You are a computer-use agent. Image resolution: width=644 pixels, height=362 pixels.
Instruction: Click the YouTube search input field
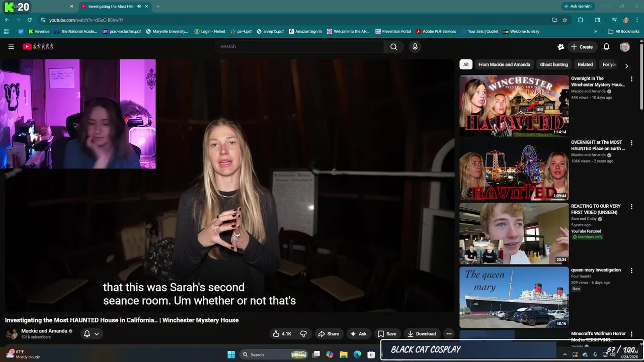click(x=299, y=47)
